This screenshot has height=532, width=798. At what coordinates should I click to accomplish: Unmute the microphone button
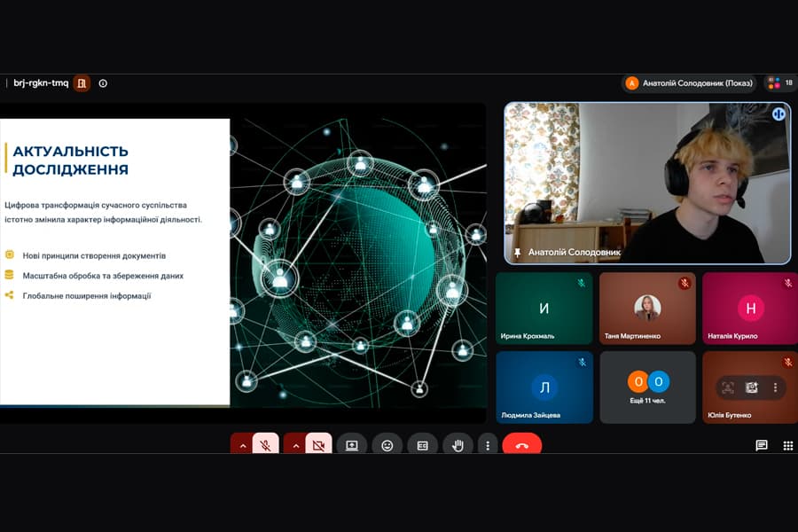pyautogui.click(x=266, y=445)
